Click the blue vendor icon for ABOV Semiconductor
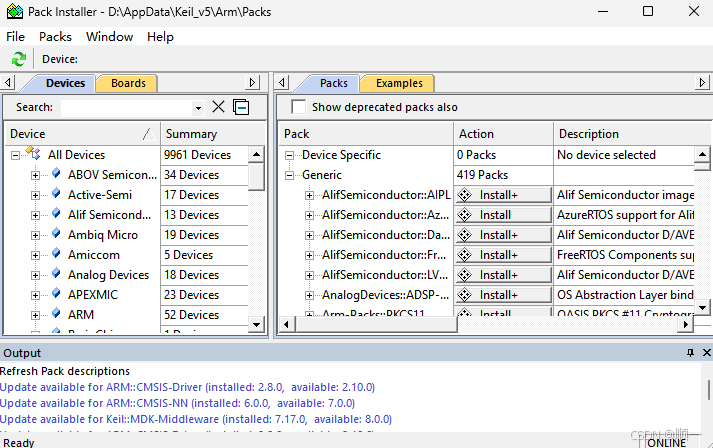The image size is (713, 448). [56, 173]
